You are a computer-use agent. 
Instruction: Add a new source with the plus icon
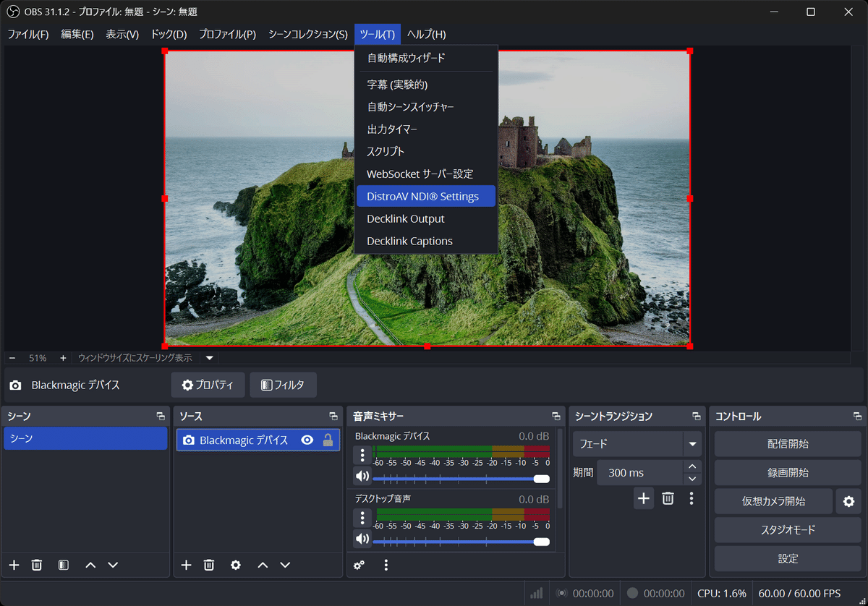tap(187, 565)
